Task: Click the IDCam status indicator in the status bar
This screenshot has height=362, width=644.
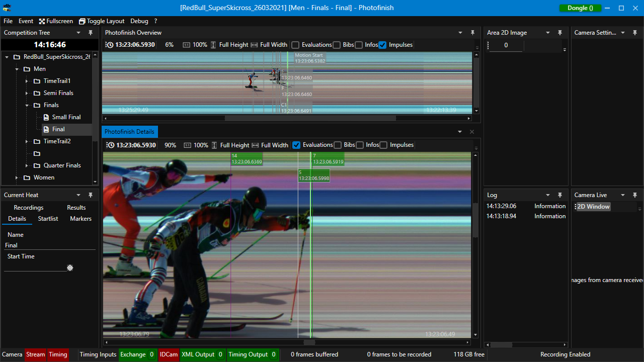Action: point(169,354)
